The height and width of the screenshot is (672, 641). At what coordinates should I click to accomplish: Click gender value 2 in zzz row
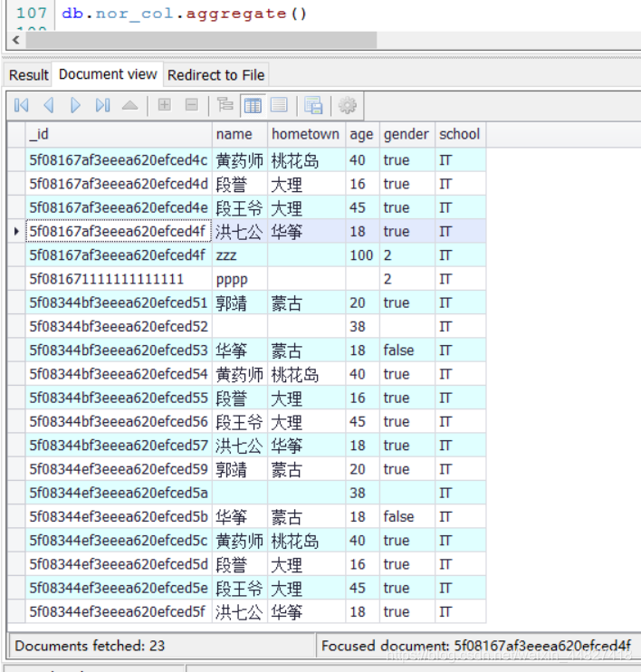[x=407, y=255]
